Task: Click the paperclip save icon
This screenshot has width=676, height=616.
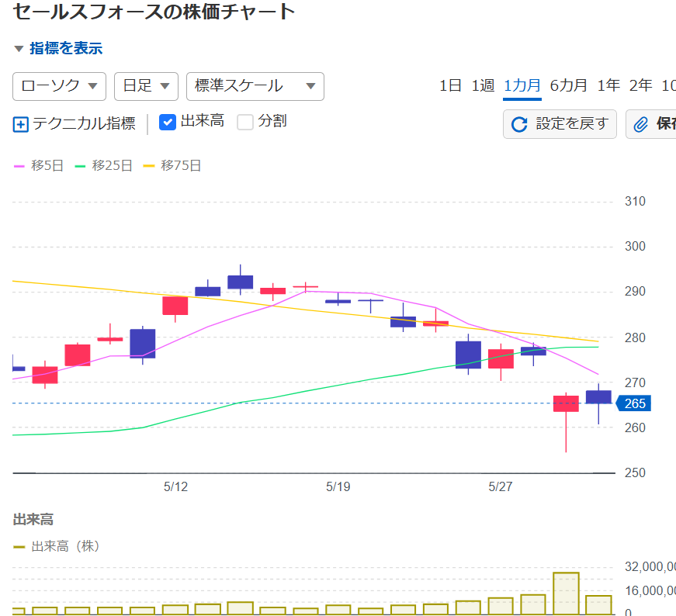Action: click(640, 125)
